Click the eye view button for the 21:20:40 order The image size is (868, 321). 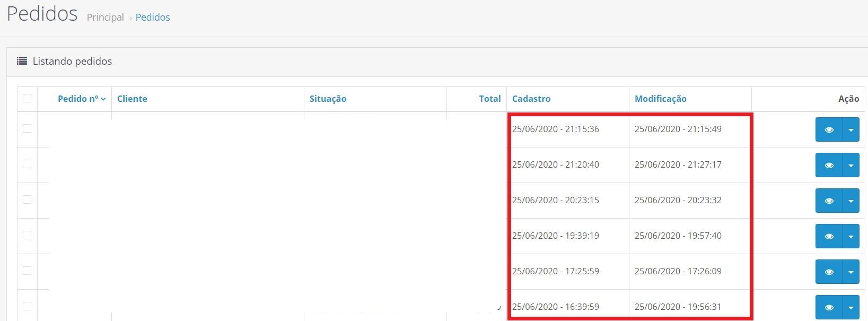point(829,166)
